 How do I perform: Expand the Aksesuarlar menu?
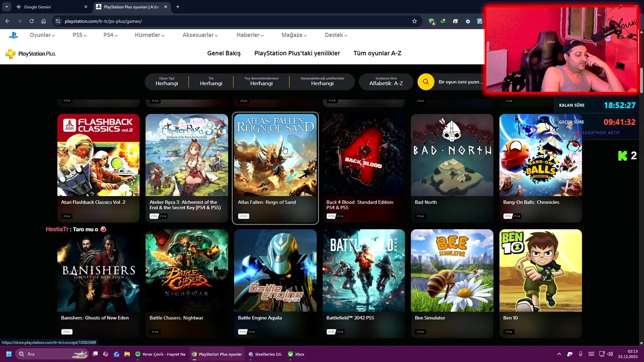[200, 35]
